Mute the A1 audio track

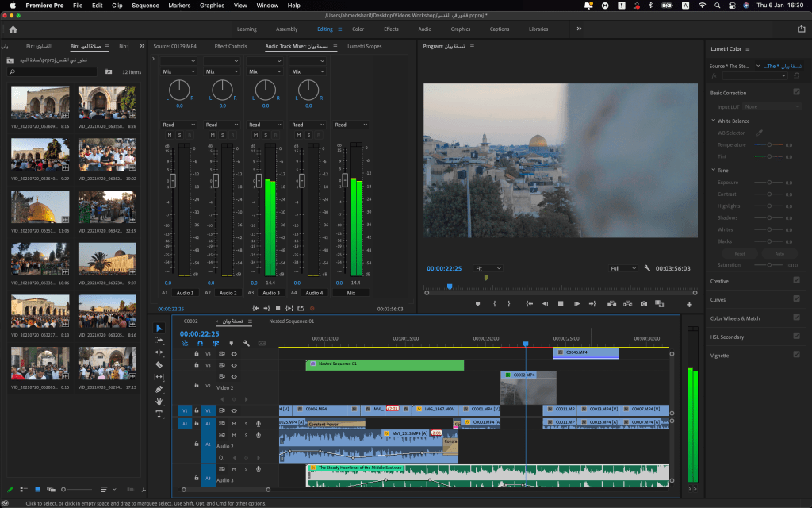tap(233, 424)
